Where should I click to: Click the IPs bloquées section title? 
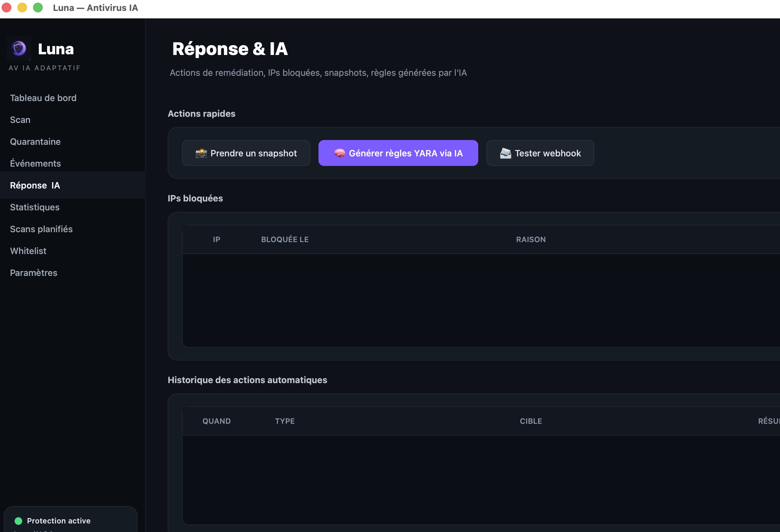click(195, 198)
